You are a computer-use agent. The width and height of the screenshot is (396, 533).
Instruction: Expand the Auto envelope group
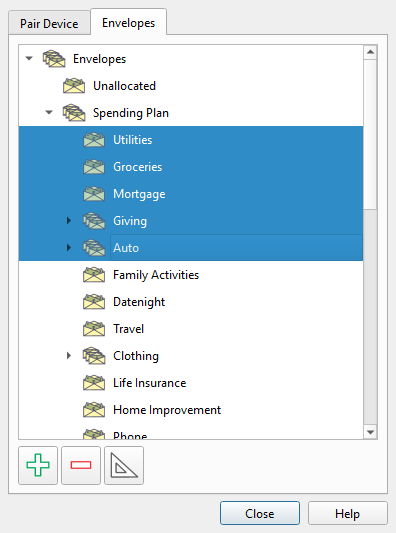69,247
